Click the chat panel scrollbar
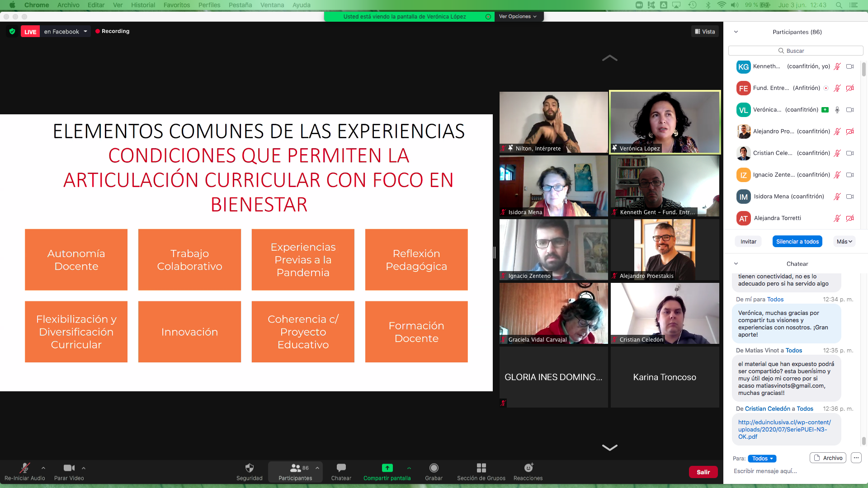Screen dimensions: 868x488 click(863, 441)
